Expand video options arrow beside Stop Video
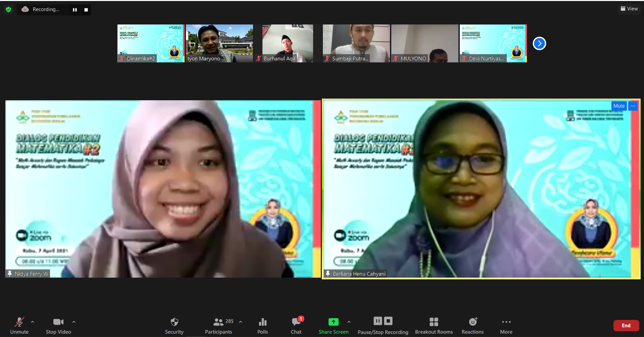The image size is (644, 337). click(x=74, y=322)
